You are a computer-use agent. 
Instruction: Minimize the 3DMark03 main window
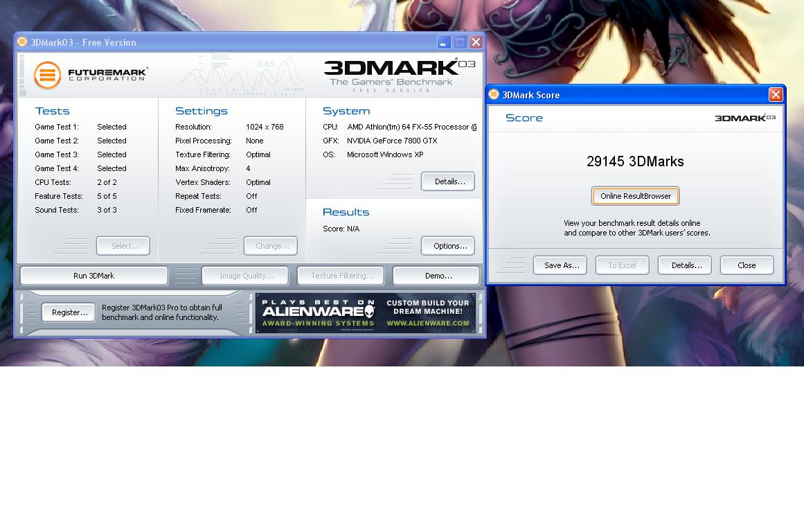click(x=444, y=42)
